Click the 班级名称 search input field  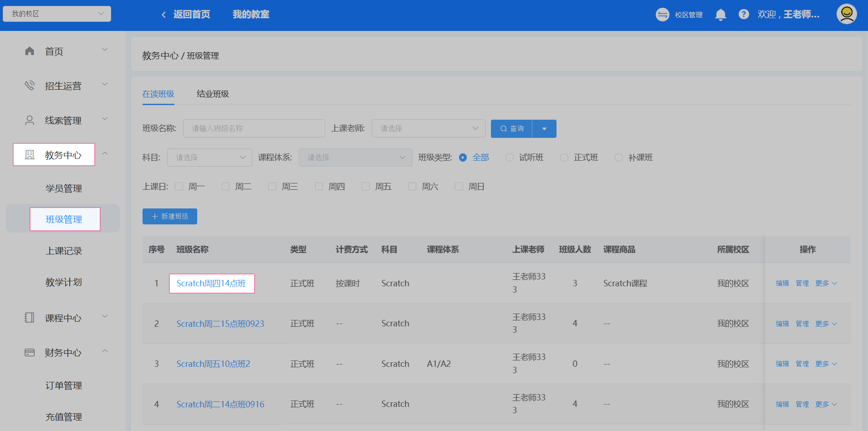(254, 128)
